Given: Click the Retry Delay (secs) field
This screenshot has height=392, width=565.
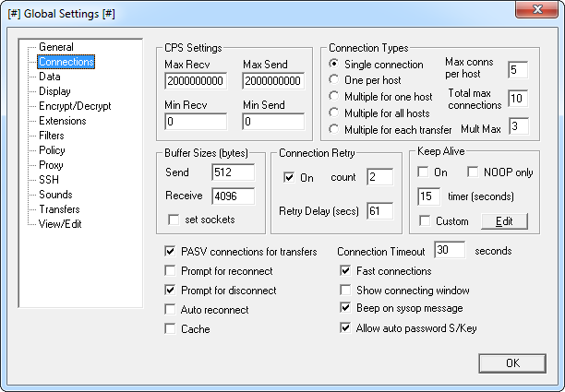Looking at the screenshot, I should click(x=380, y=211).
